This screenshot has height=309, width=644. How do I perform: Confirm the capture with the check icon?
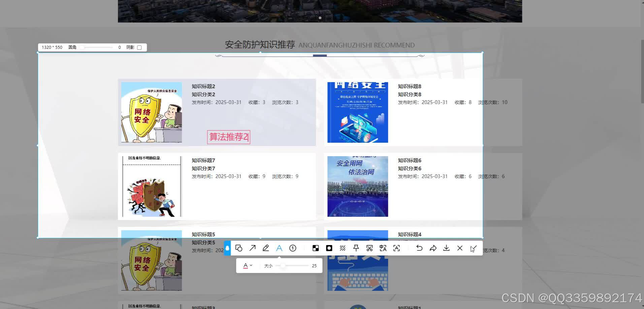pyautogui.click(x=473, y=248)
